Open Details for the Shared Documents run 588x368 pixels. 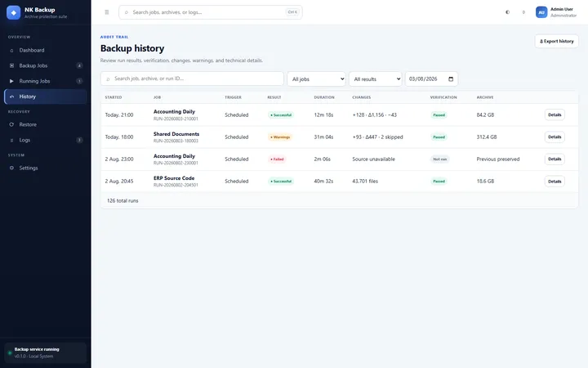[x=555, y=137]
